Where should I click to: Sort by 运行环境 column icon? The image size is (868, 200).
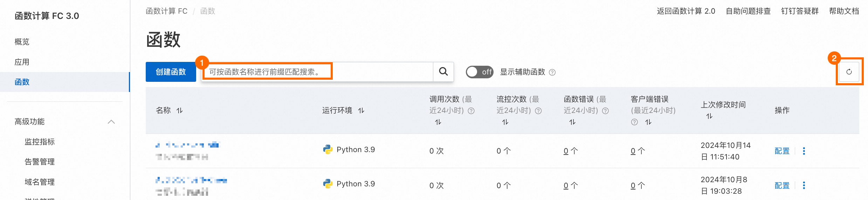pos(361,110)
